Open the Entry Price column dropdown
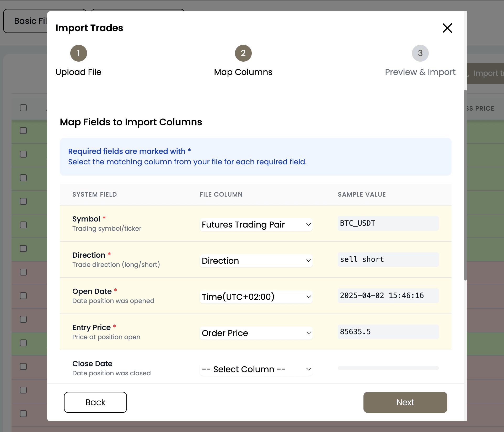 point(256,333)
